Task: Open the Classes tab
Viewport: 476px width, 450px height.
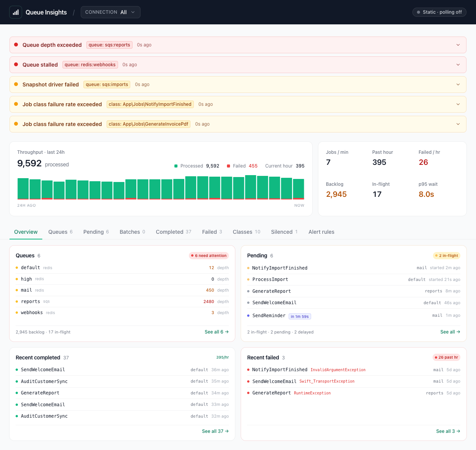Action: point(247,232)
